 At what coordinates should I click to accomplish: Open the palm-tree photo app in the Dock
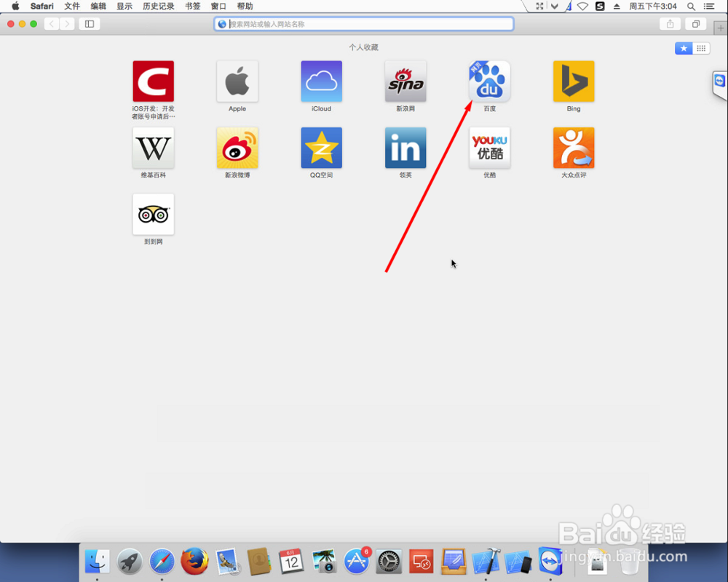[324, 561]
